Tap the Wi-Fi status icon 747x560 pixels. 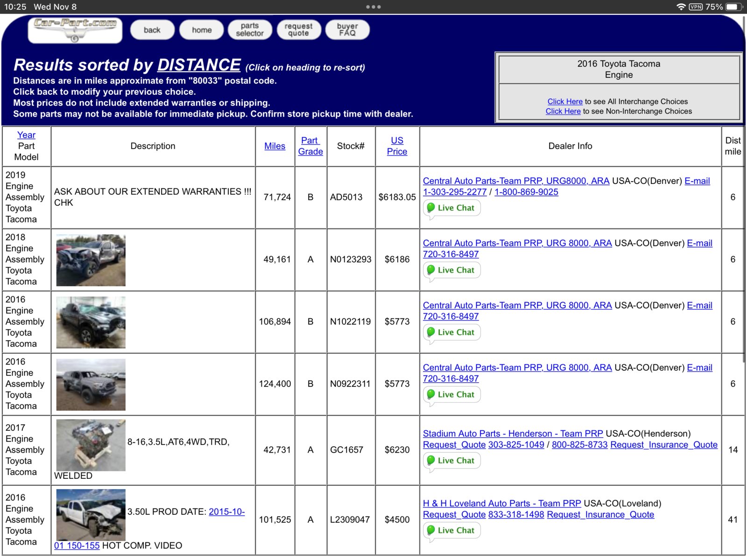click(x=681, y=7)
